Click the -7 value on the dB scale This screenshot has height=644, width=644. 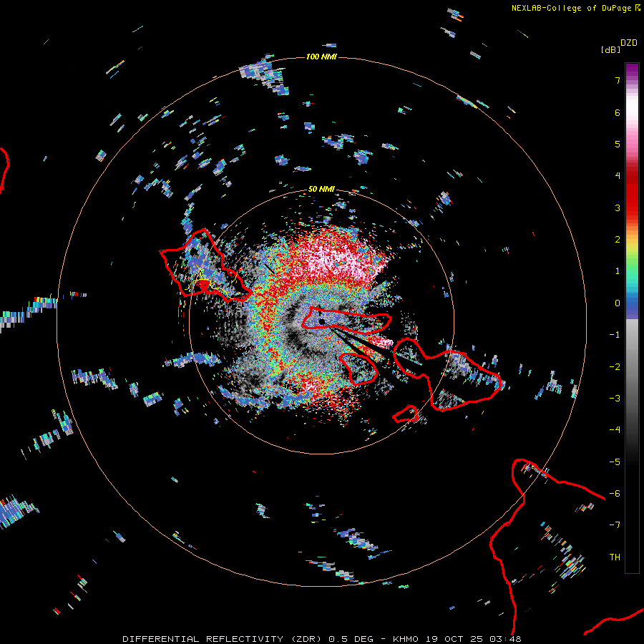click(x=615, y=525)
